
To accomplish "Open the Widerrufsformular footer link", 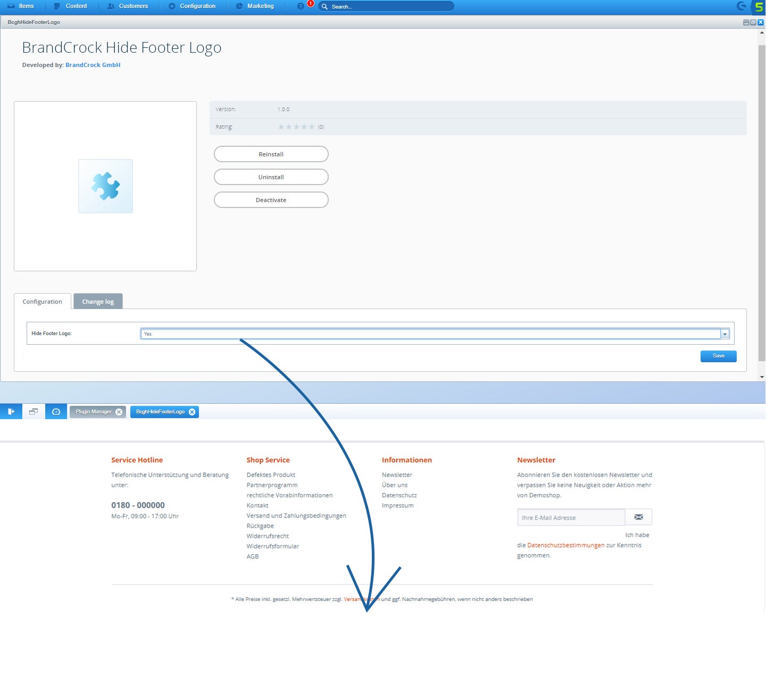I will click(273, 546).
